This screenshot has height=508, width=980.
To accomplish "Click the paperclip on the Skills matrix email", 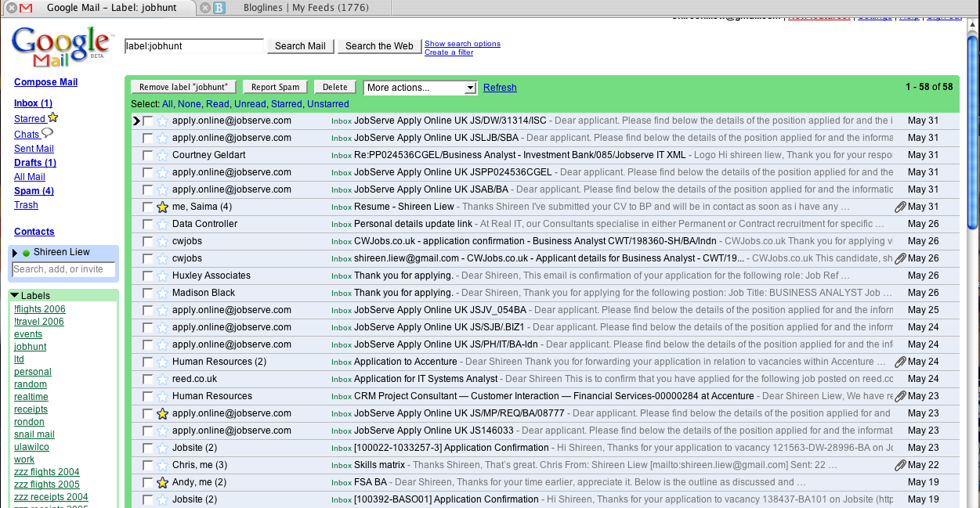I will [900, 465].
